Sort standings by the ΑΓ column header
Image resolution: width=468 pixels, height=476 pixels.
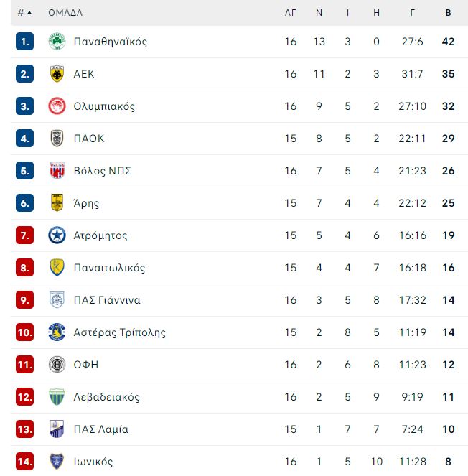[290, 13]
